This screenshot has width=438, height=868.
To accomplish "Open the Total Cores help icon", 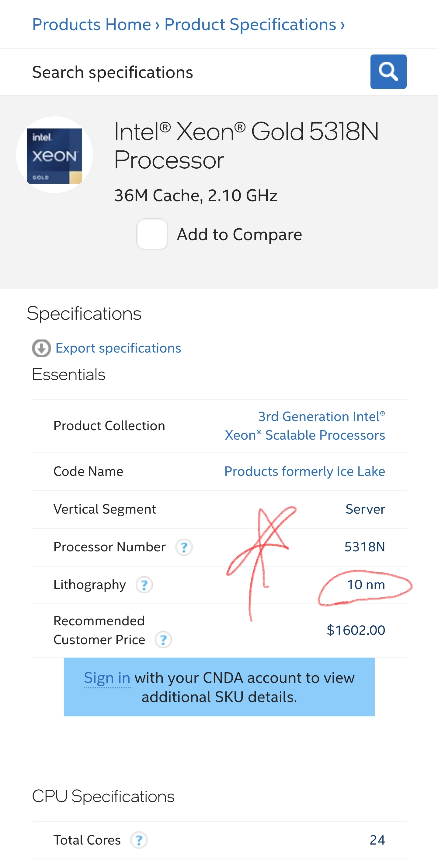I will click(139, 840).
